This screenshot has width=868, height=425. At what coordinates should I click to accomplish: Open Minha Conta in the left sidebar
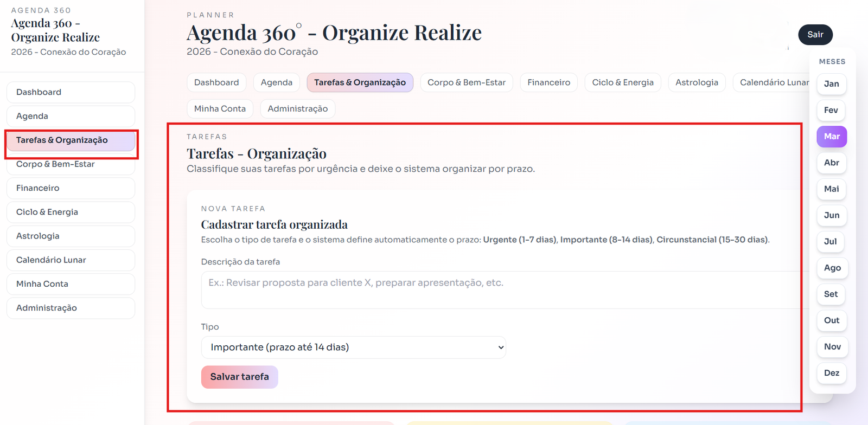point(71,284)
